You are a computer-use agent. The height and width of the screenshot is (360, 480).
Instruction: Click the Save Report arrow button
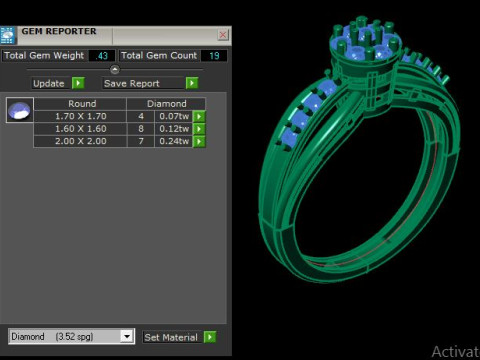[x=192, y=83]
